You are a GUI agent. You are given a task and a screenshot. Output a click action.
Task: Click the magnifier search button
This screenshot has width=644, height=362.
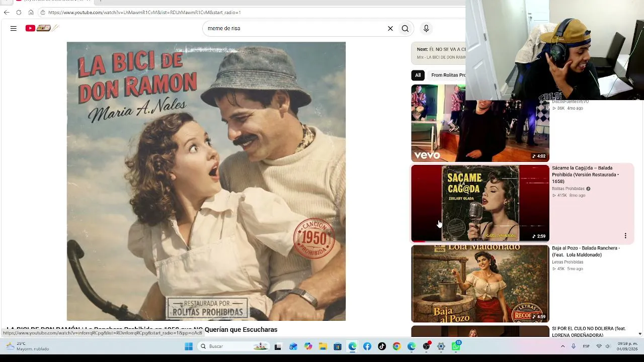(x=405, y=29)
